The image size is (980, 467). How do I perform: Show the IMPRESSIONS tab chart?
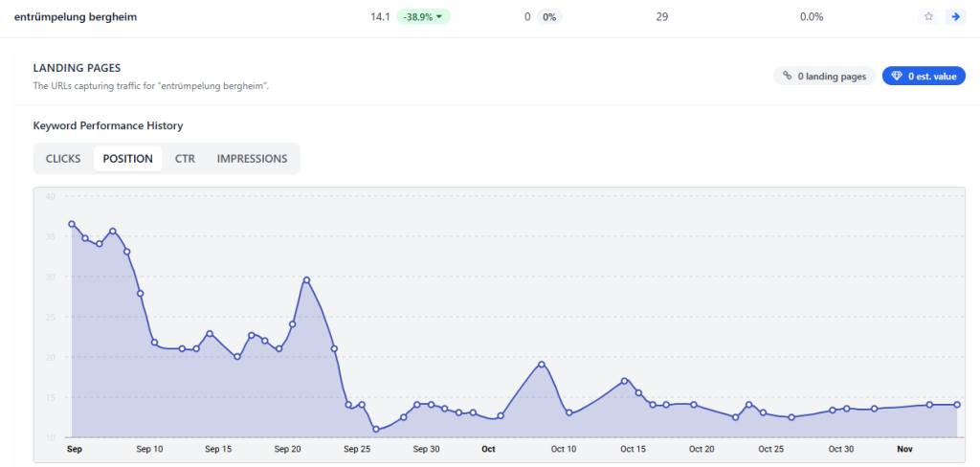(x=252, y=159)
